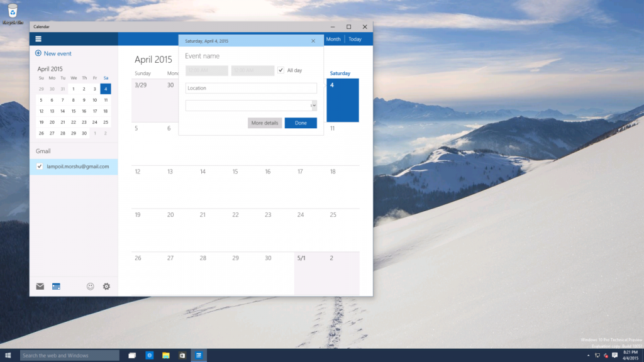Select day 26 in month grid
Image resolution: width=644 pixels, height=362 pixels.
point(147,273)
